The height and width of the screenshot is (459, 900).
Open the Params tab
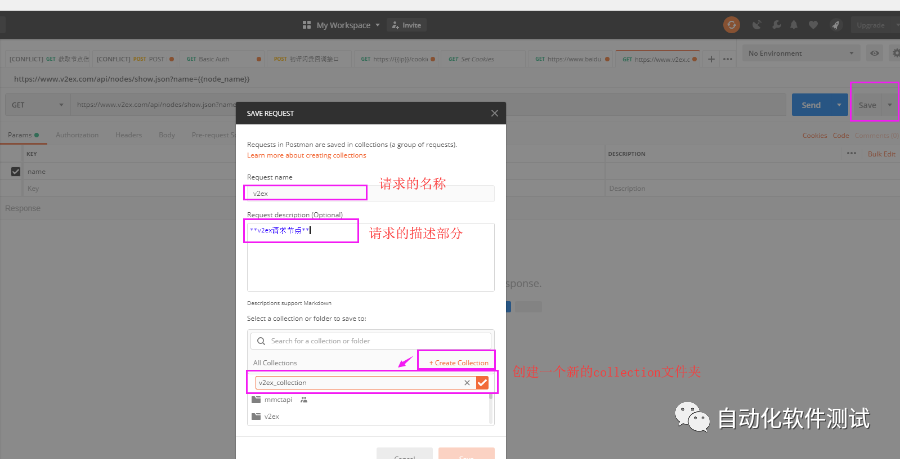22,135
